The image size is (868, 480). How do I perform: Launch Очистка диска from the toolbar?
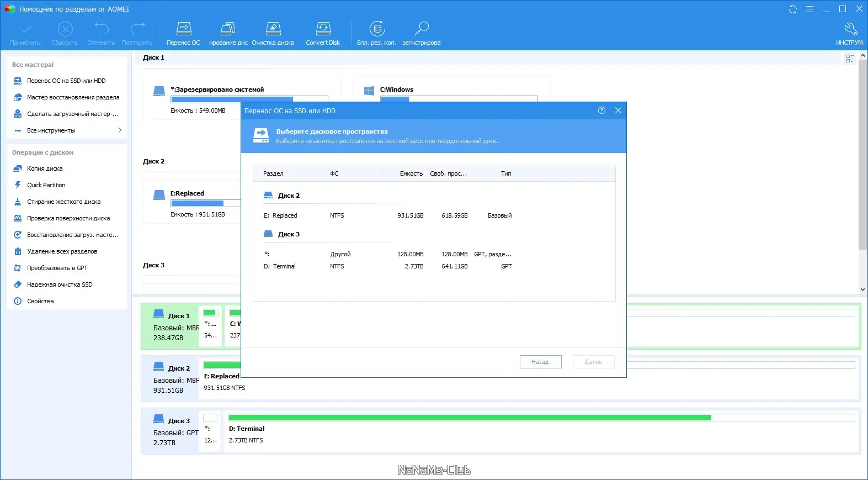click(273, 33)
